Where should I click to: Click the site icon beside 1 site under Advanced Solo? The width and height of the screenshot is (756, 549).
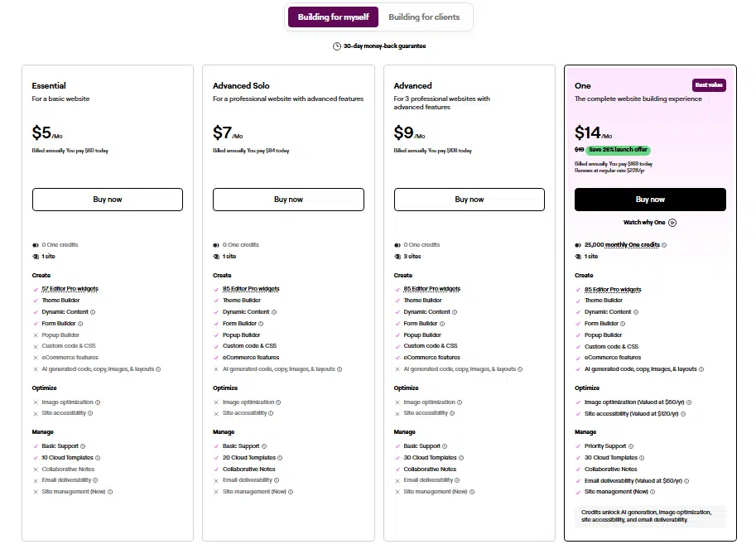click(x=217, y=256)
